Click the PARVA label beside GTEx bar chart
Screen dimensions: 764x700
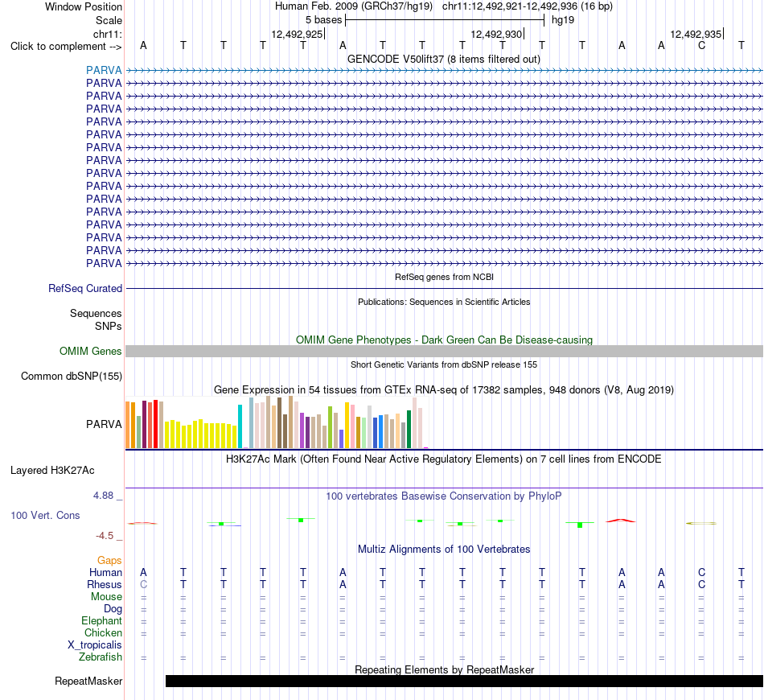[x=104, y=424]
